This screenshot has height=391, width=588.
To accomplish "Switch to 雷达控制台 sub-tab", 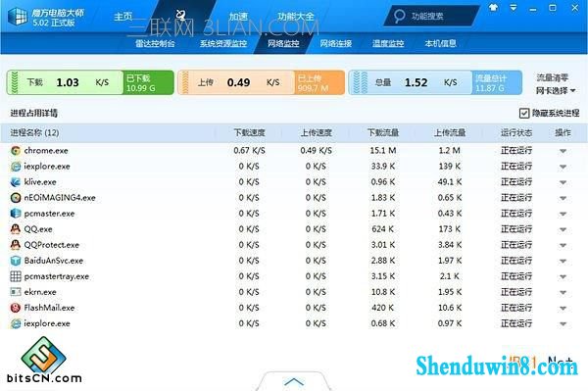I will pyautogui.click(x=155, y=43).
